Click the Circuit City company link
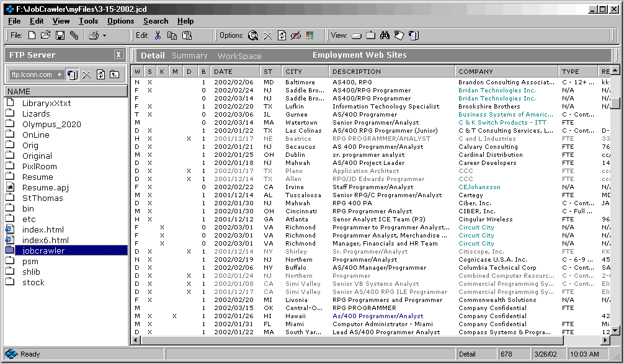The width and height of the screenshot is (624, 364). click(476, 228)
